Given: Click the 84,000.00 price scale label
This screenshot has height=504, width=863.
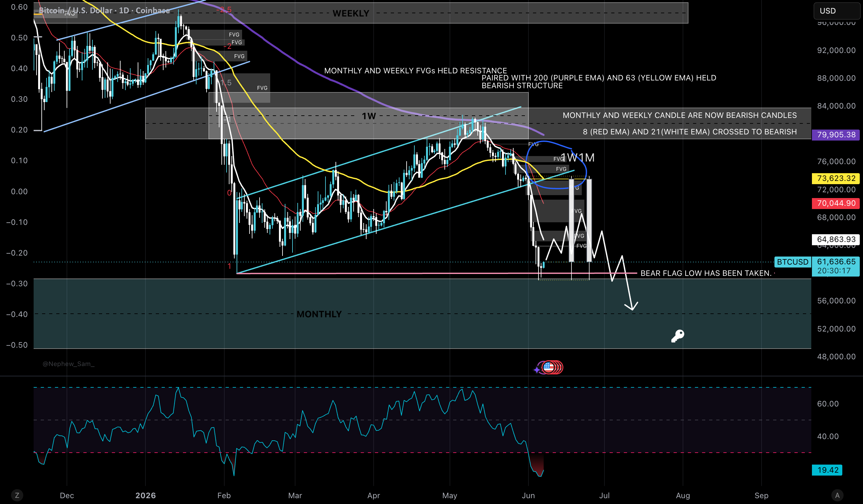Looking at the screenshot, I should (836, 106).
